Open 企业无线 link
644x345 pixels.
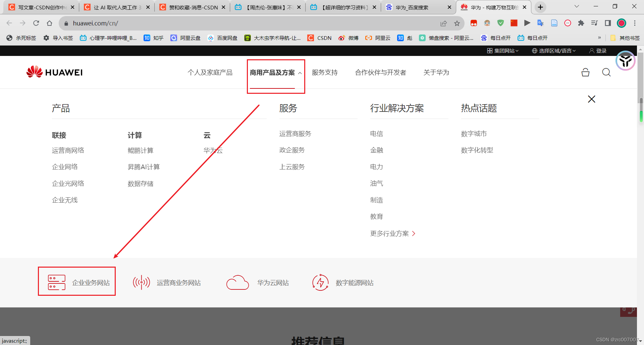point(65,200)
